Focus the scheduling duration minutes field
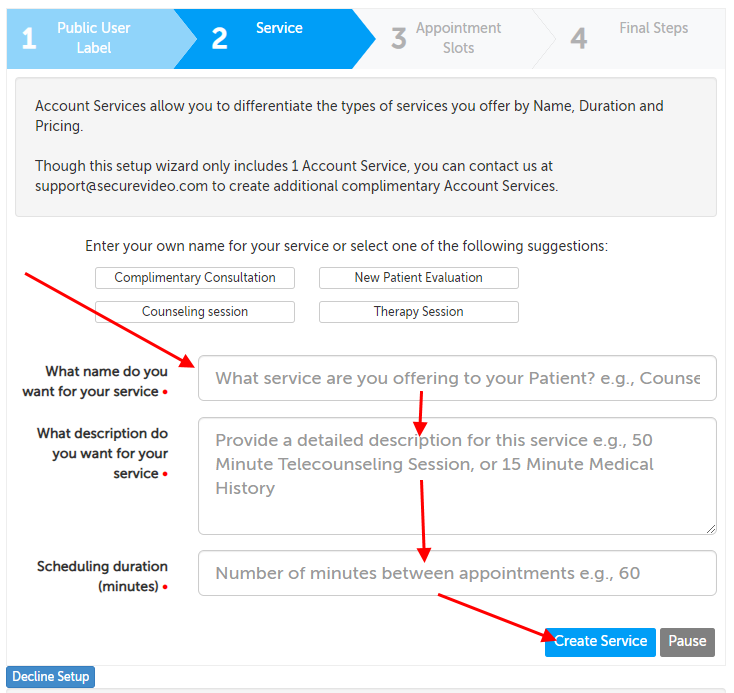 coord(457,573)
